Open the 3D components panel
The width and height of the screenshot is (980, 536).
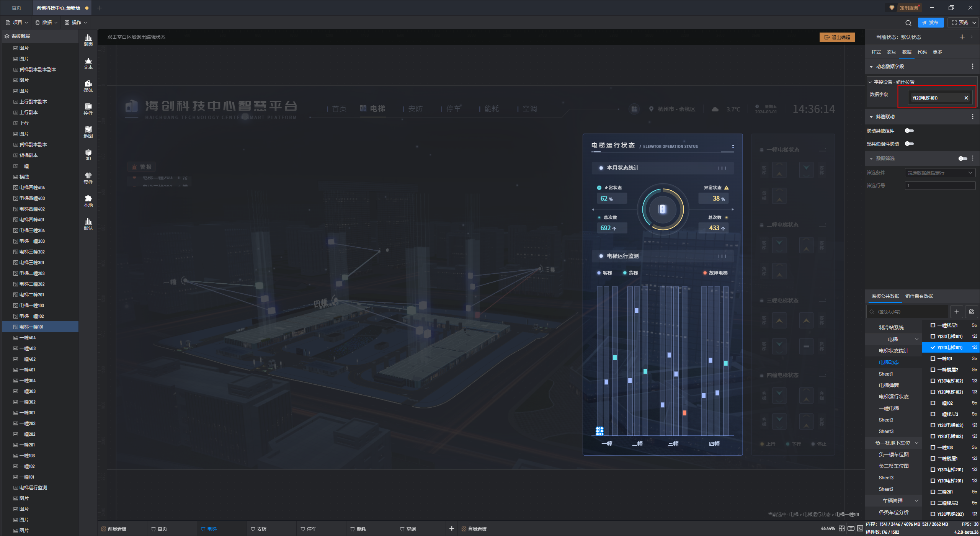88,155
